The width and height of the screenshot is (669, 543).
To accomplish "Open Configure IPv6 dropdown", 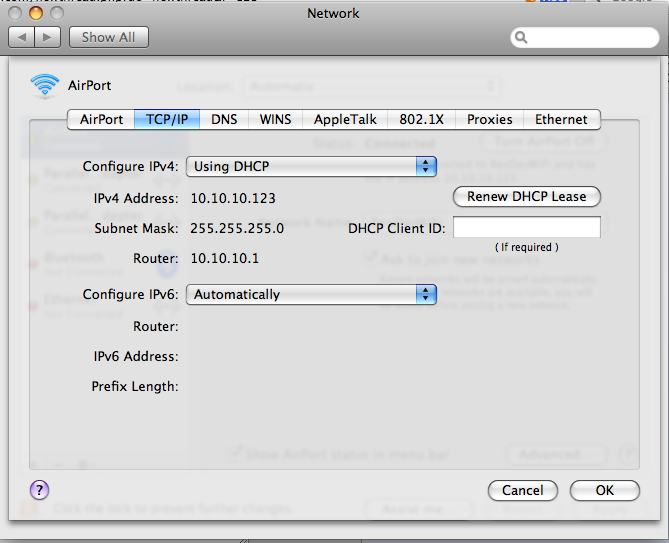I will 311,294.
